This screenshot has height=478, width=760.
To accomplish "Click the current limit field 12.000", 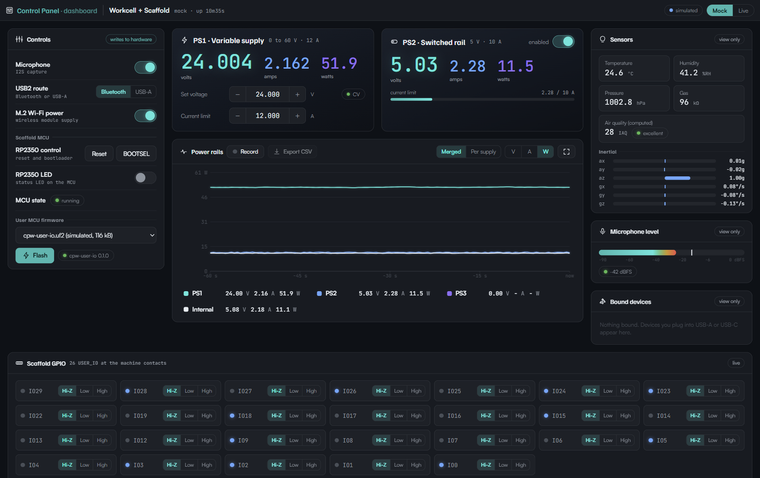I will (x=268, y=116).
